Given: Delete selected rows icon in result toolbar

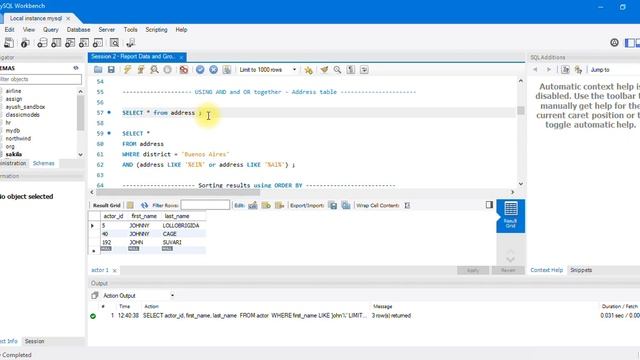Looking at the screenshot, I should (x=280, y=205).
